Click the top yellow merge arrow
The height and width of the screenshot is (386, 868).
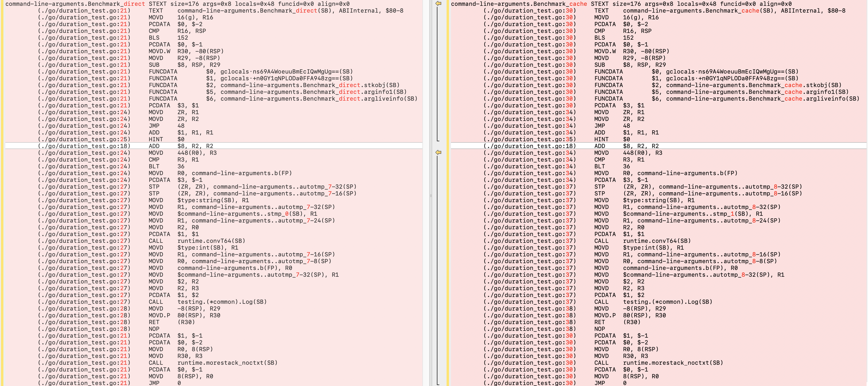[438, 3]
